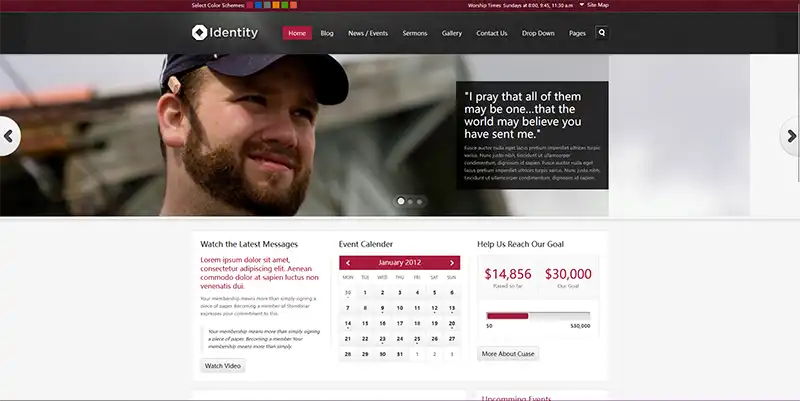800x401 pixels.
Task: Expand the Site Map dropdown arrow
Action: (x=582, y=5)
